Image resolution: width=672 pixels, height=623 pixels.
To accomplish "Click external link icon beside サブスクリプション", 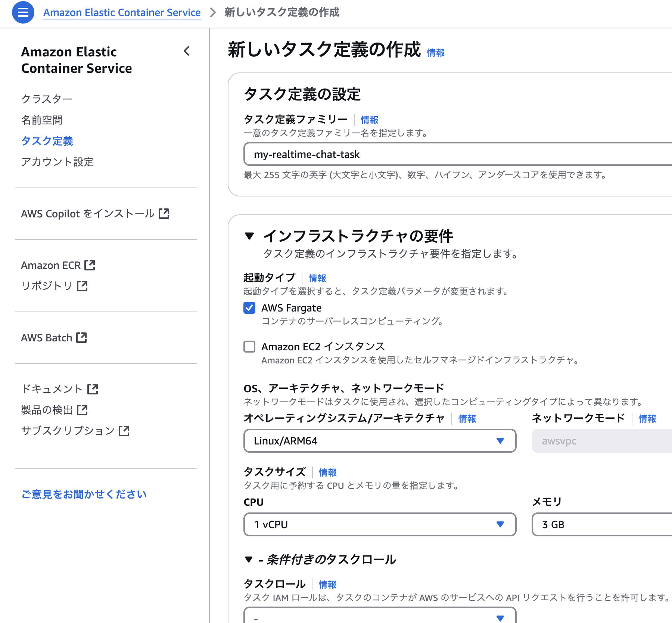I will (124, 431).
